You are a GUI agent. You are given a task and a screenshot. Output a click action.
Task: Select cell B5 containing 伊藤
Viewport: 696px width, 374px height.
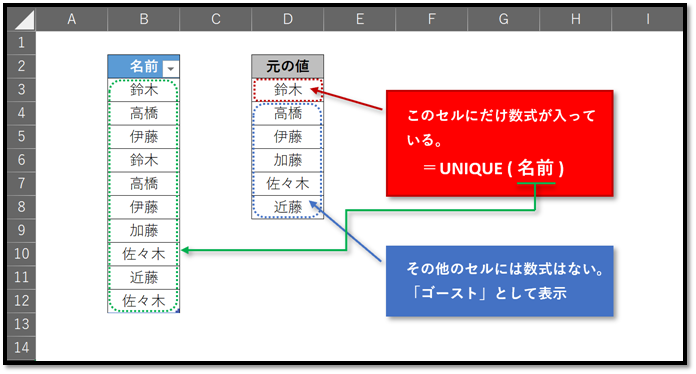(x=144, y=137)
